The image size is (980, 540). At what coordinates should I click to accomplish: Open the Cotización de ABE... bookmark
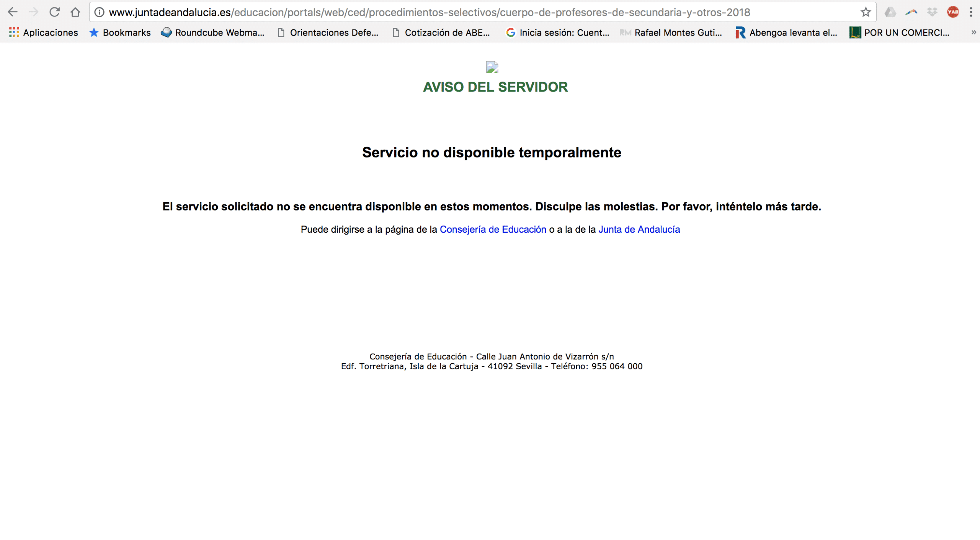click(441, 33)
